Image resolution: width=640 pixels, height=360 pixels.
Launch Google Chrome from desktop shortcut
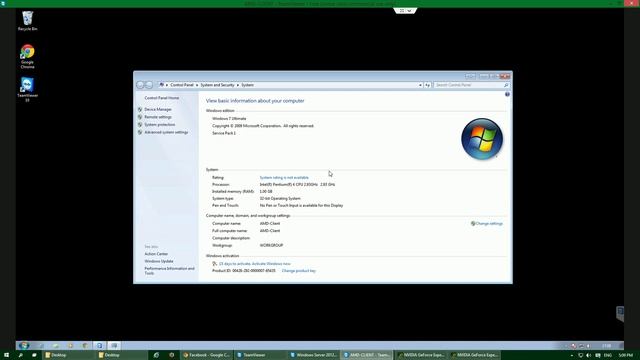[x=27, y=56]
